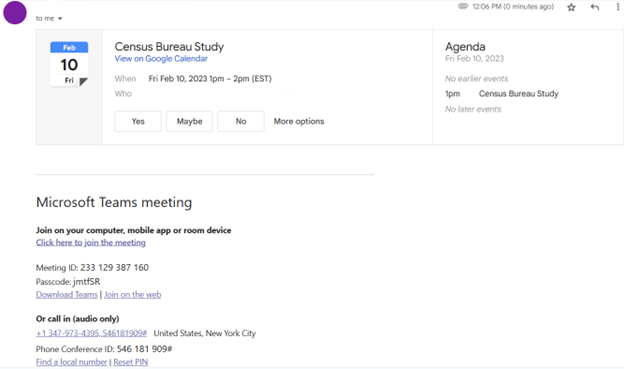Click here to join the meeting link
The image size is (624, 369).
tap(91, 242)
